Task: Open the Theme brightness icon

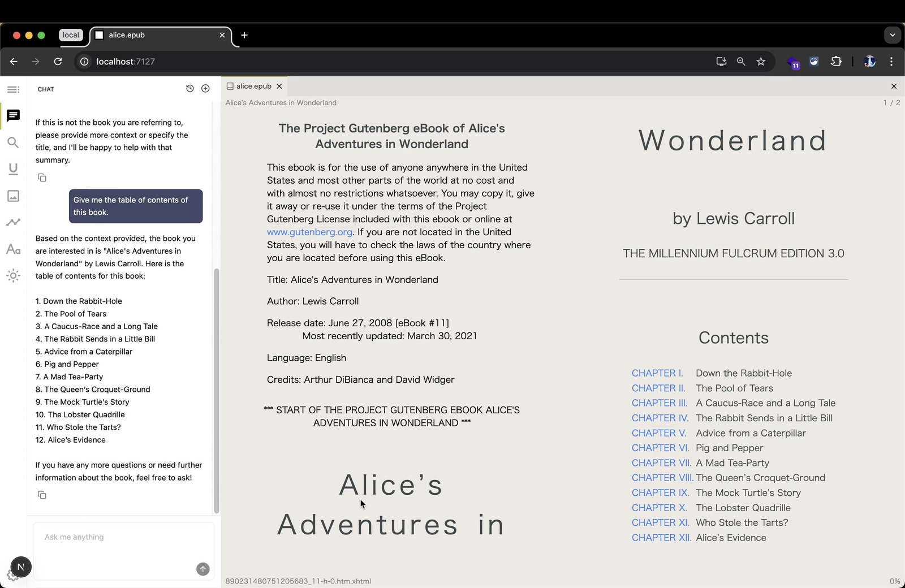Action: tap(13, 276)
